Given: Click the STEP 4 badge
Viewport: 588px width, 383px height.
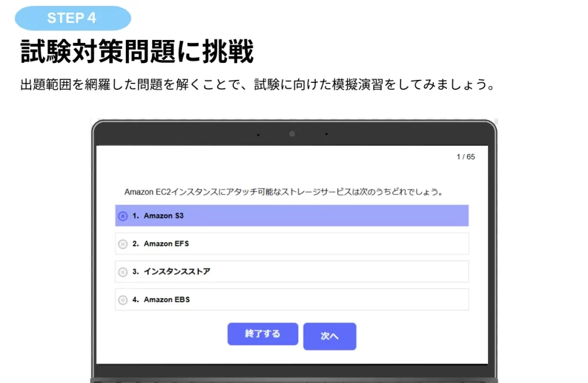Looking at the screenshot, I should pyautogui.click(x=72, y=18).
